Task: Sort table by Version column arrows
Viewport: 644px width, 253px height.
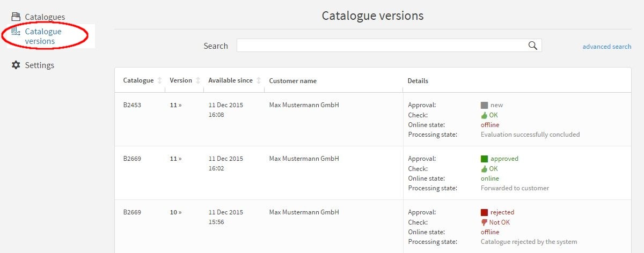Action: pyautogui.click(x=197, y=80)
